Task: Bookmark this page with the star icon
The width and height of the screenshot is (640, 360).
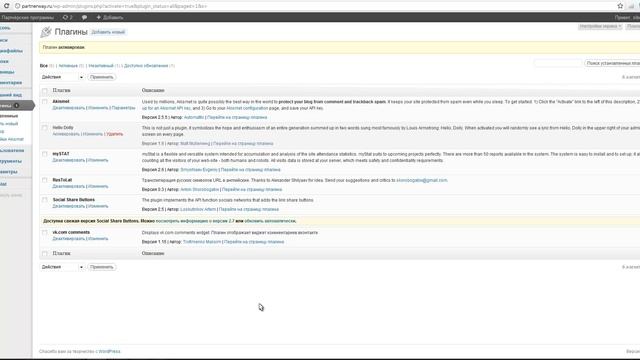Action: (x=620, y=6)
